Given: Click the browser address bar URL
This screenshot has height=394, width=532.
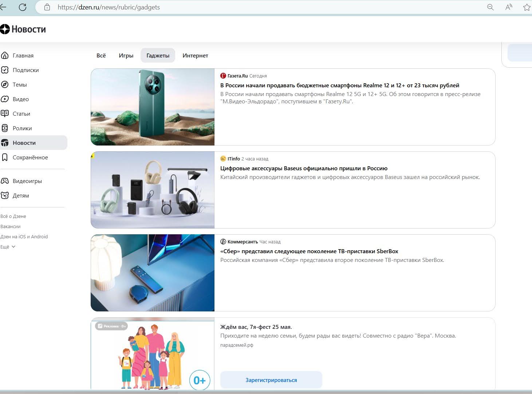Looking at the screenshot, I should 109,7.
